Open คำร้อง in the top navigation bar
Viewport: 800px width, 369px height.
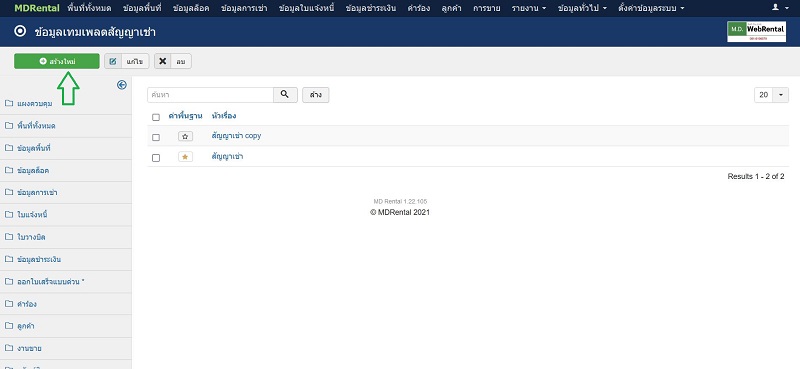click(418, 8)
